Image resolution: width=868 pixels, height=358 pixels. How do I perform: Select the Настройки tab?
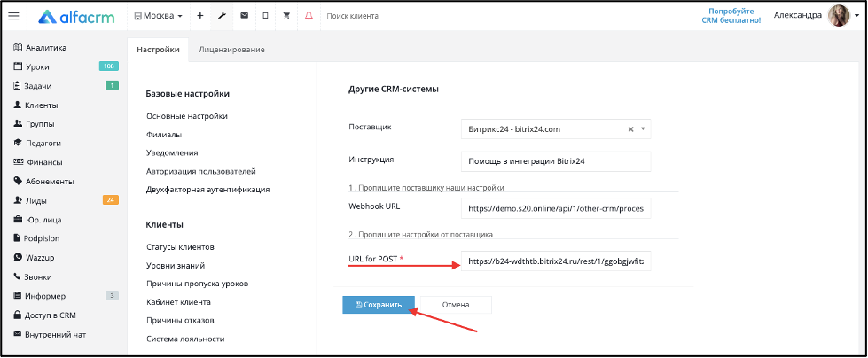158,50
